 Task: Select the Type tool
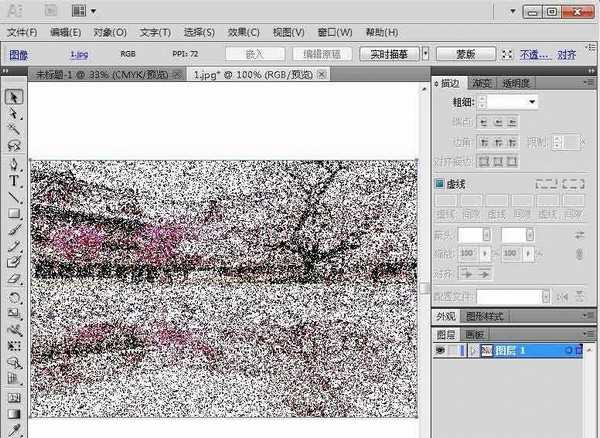15,180
